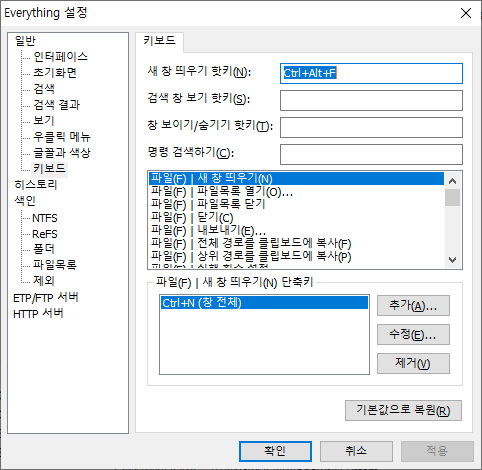Select 검색 결과 in the settings tree
Viewport: 482px width, 470px height.
[x=57, y=105]
